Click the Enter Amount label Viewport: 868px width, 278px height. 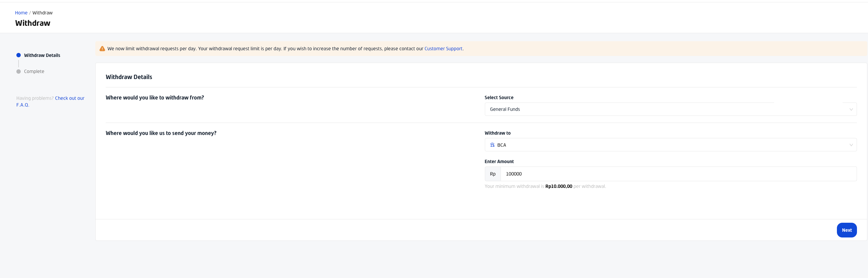[499, 161]
